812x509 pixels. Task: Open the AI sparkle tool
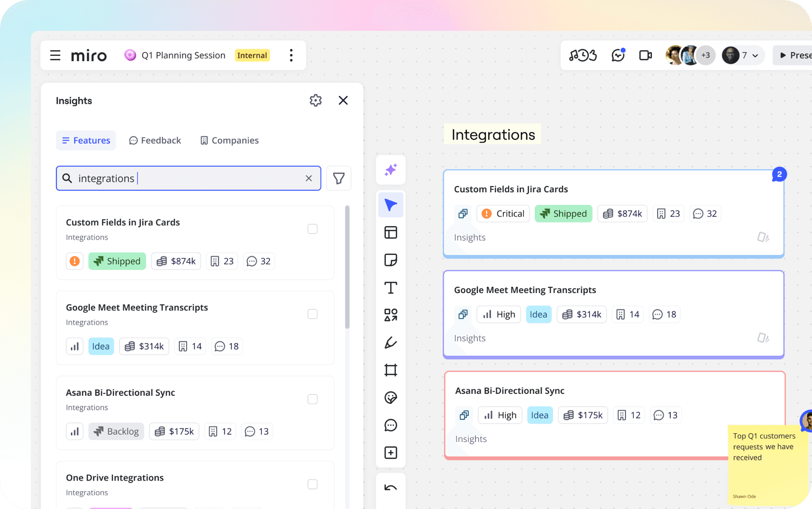coord(391,170)
